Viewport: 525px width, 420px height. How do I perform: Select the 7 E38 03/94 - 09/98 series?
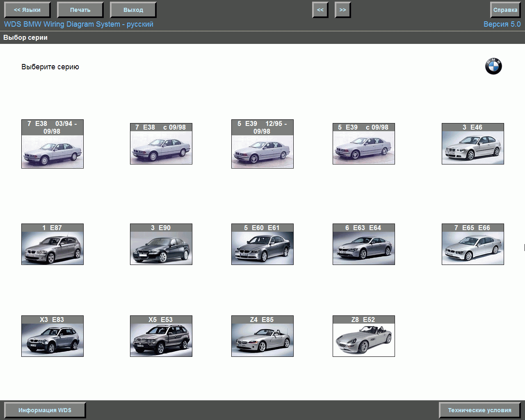(52, 151)
